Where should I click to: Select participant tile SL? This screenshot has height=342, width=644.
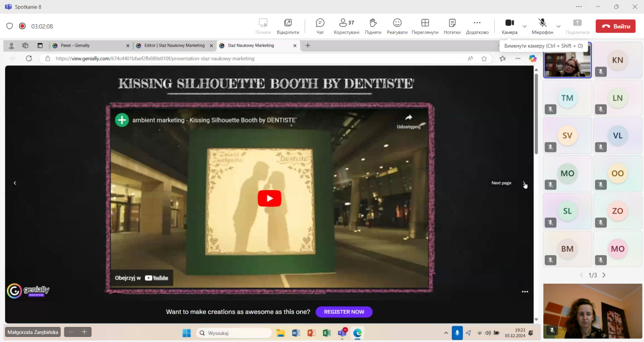click(x=568, y=211)
